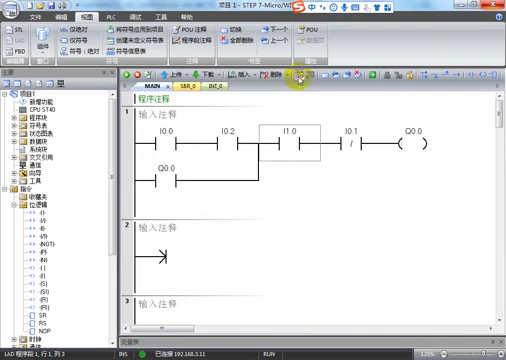This screenshot has height=360, width=506.
Task: Switch to the STL editor
Action: tap(15, 30)
